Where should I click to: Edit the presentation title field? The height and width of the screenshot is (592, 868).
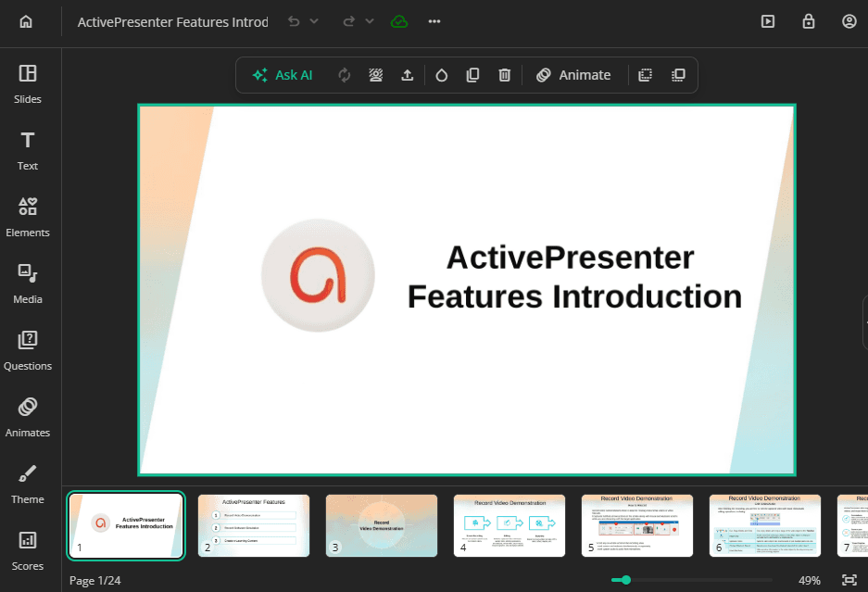172,22
